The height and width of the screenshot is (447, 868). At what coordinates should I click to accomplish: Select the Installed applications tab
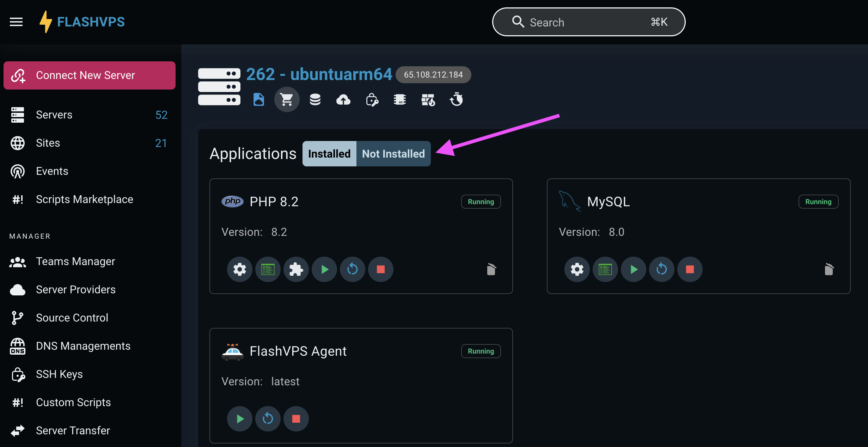coord(329,154)
